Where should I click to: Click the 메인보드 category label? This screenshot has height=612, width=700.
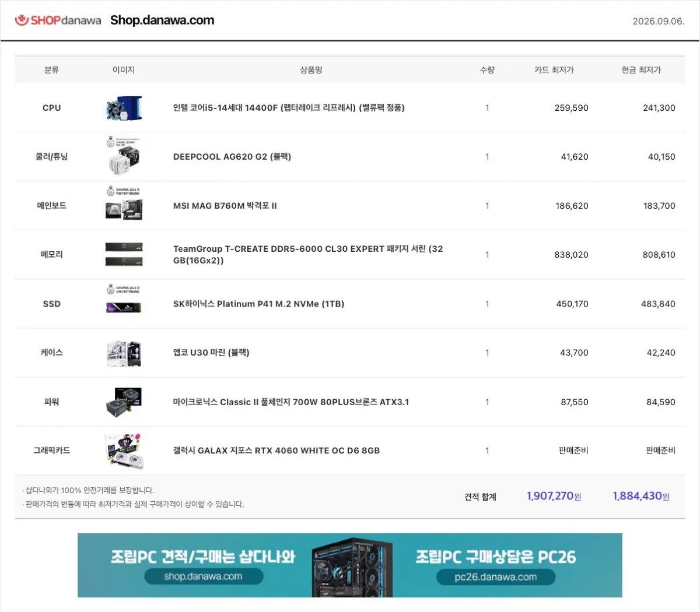coord(52,206)
